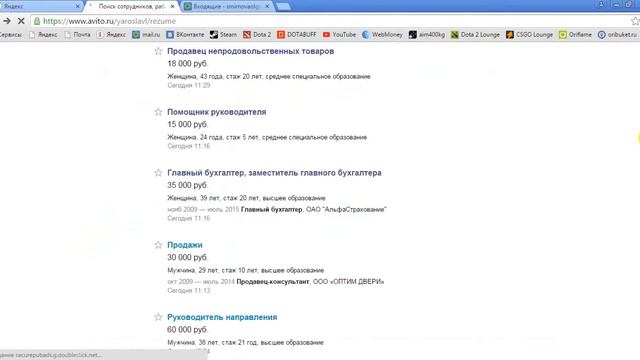Open Сервисы bookmarks shortcut
Screen dimensions: 640x360
pyautogui.click(x=11, y=35)
